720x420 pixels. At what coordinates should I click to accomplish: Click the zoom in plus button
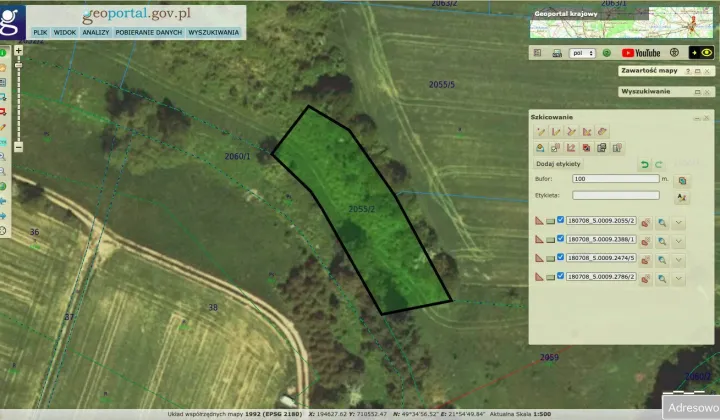(18, 50)
